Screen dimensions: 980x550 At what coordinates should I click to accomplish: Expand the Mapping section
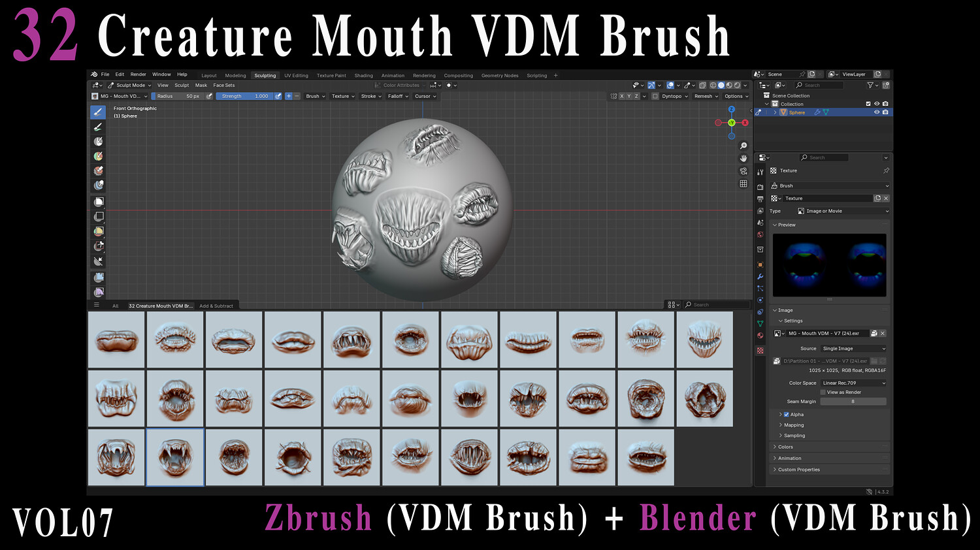[x=794, y=425]
